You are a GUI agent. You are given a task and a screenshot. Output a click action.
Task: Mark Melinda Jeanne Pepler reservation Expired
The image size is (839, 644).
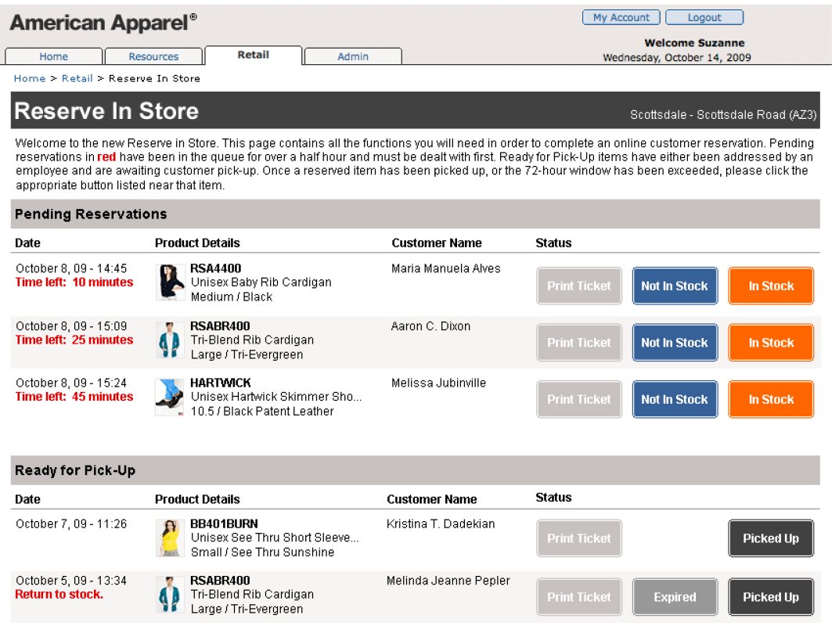point(675,597)
